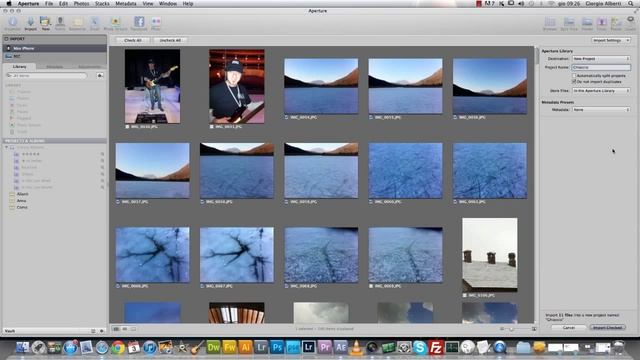640x360 pixels.
Task: Toggle checkbox under the guitarist photo
Action: coord(127,127)
